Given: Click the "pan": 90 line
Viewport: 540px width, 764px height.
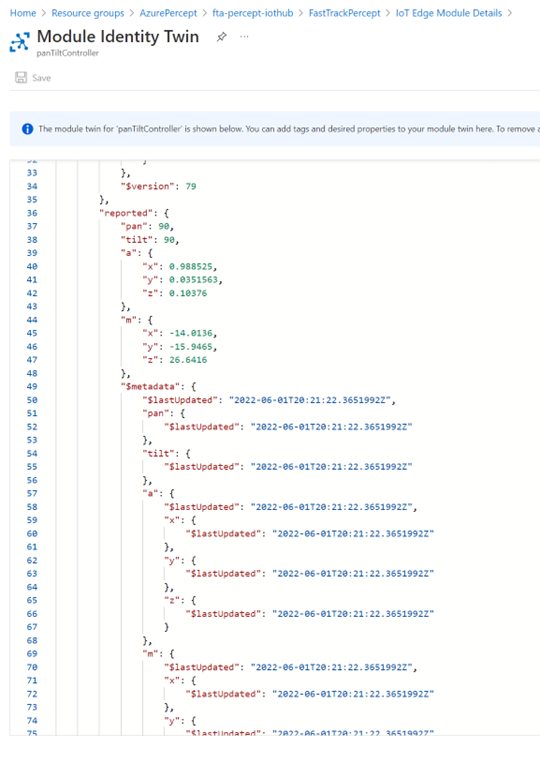Looking at the screenshot, I should click(x=147, y=226).
